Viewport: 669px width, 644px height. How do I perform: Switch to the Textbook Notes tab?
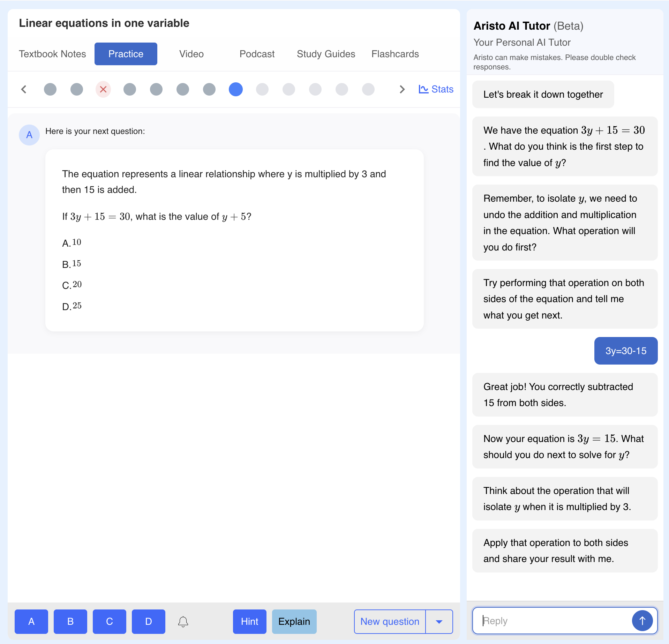pos(52,54)
